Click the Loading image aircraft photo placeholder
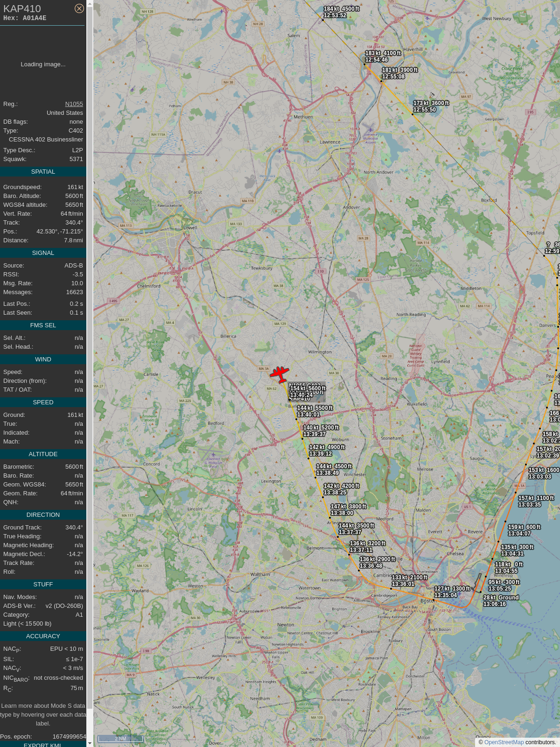This screenshot has width=560, height=747. (43, 64)
